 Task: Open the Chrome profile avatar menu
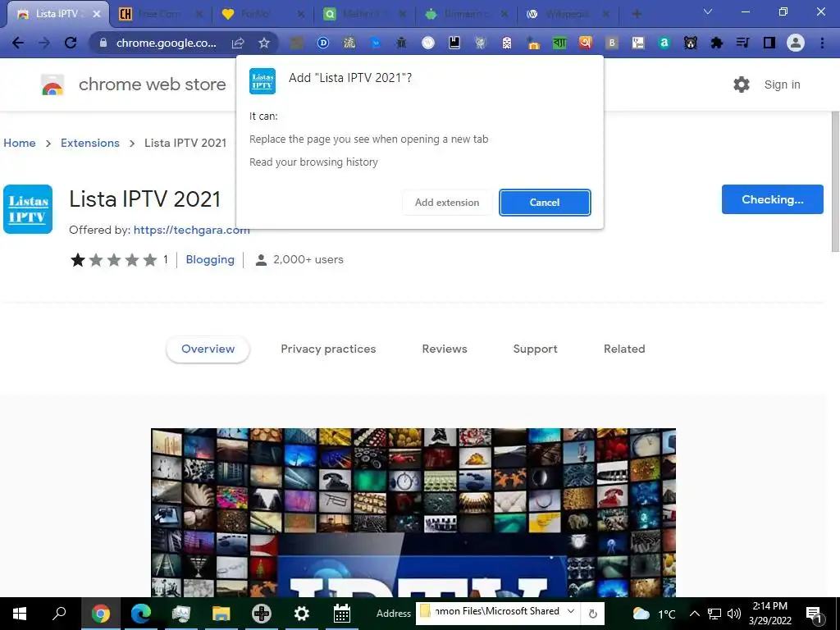tap(796, 43)
